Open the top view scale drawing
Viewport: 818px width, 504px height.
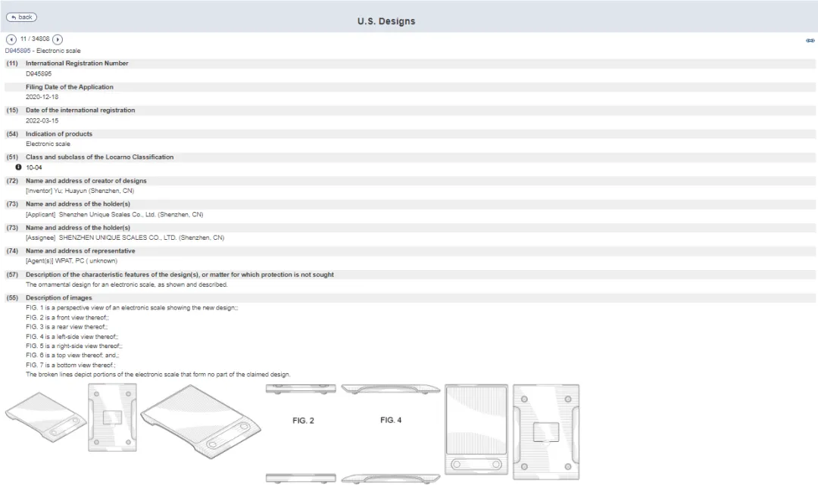[476, 430]
